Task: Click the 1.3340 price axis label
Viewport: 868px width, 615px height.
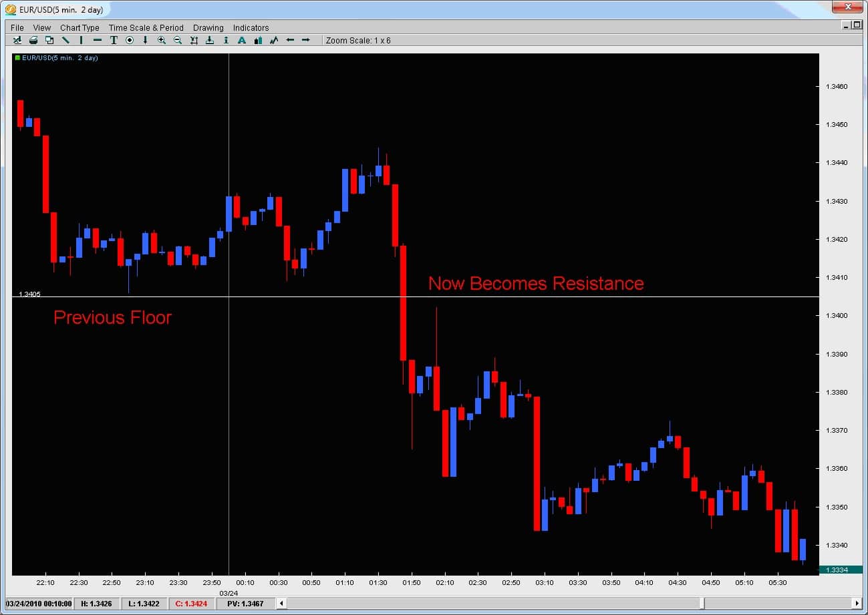Action: point(837,546)
